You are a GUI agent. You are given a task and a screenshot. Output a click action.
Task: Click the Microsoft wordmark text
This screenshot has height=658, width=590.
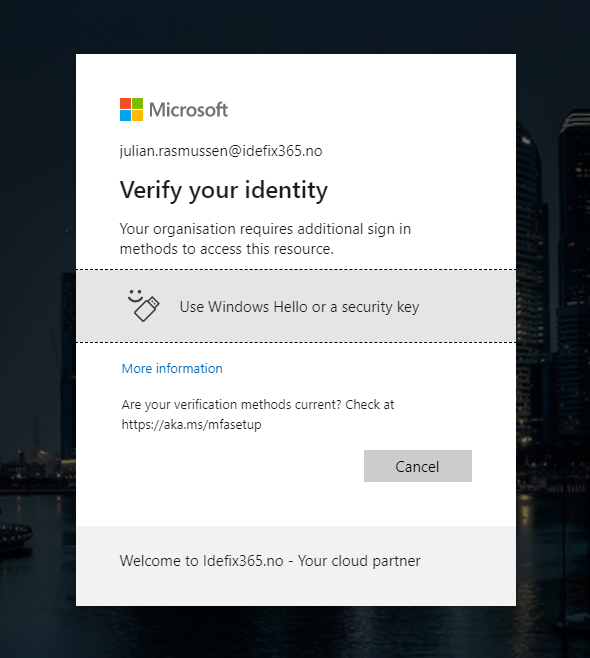(x=188, y=110)
